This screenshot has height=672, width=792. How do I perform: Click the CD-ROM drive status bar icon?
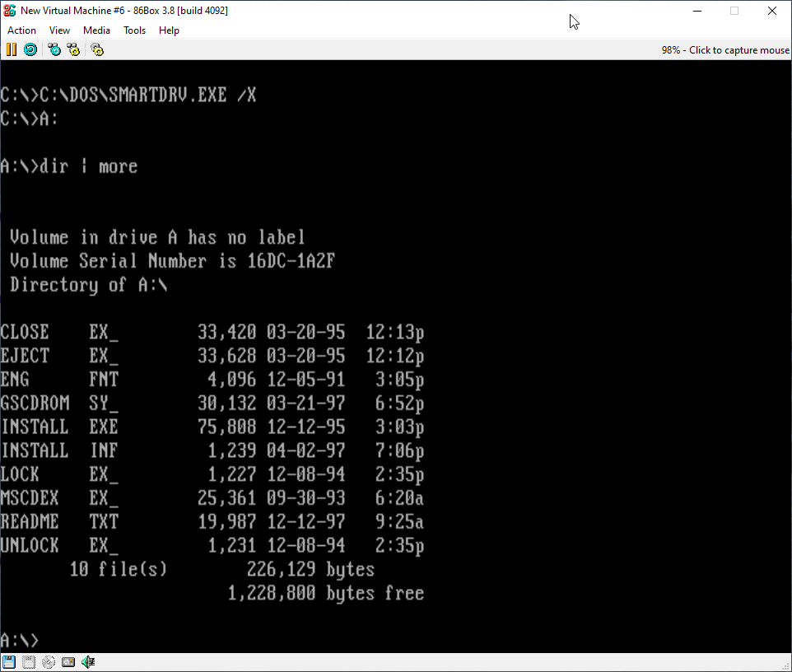pyautogui.click(x=49, y=662)
